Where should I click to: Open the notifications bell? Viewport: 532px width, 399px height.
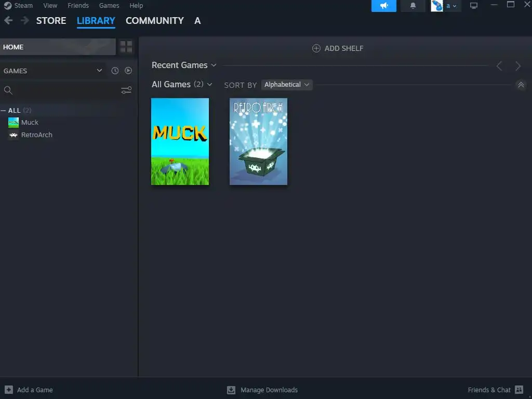pyautogui.click(x=413, y=6)
